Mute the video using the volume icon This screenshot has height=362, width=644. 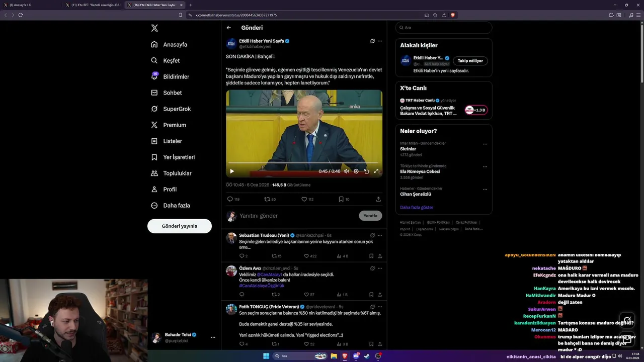point(346,171)
